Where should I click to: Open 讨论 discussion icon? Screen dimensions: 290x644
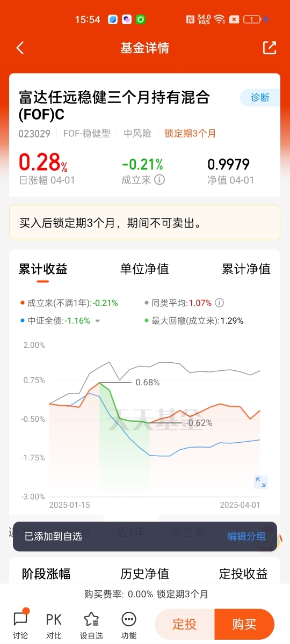point(20,625)
